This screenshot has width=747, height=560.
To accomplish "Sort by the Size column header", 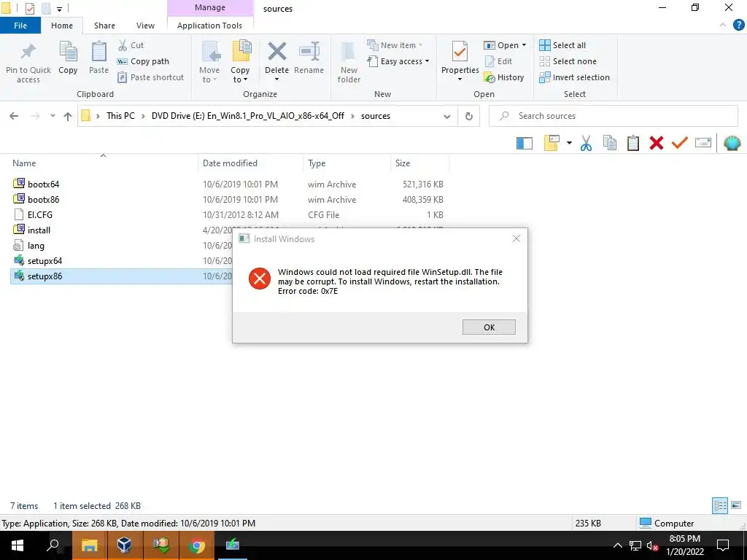I will [x=419, y=163].
